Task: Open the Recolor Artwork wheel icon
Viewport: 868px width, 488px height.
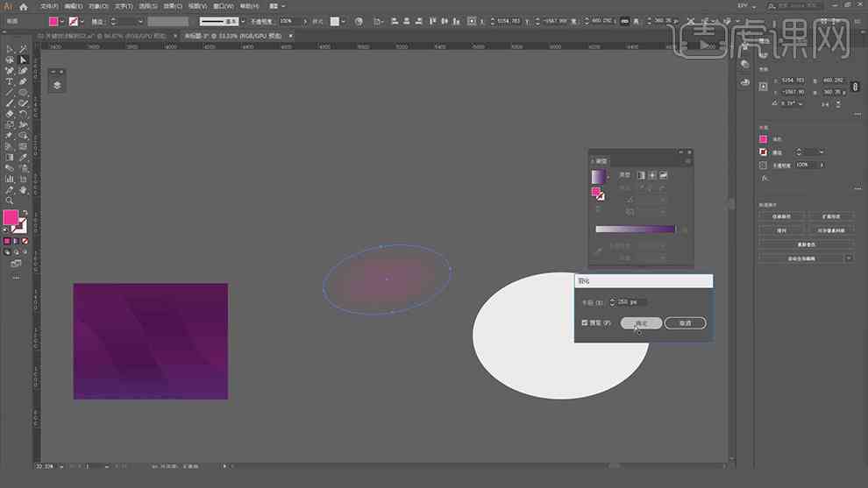Action: click(x=359, y=21)
